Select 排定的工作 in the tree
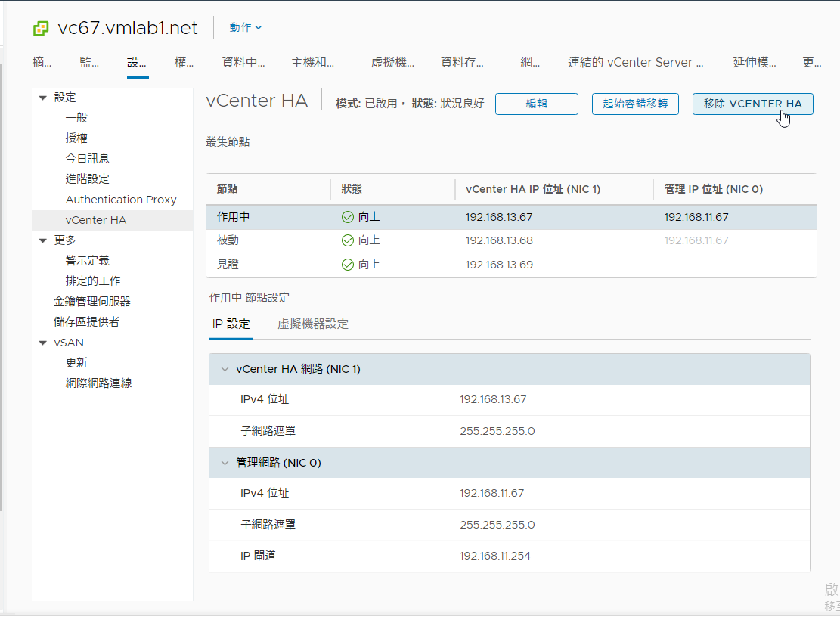This screenshot has height=617, width=840. pos(93,281)
